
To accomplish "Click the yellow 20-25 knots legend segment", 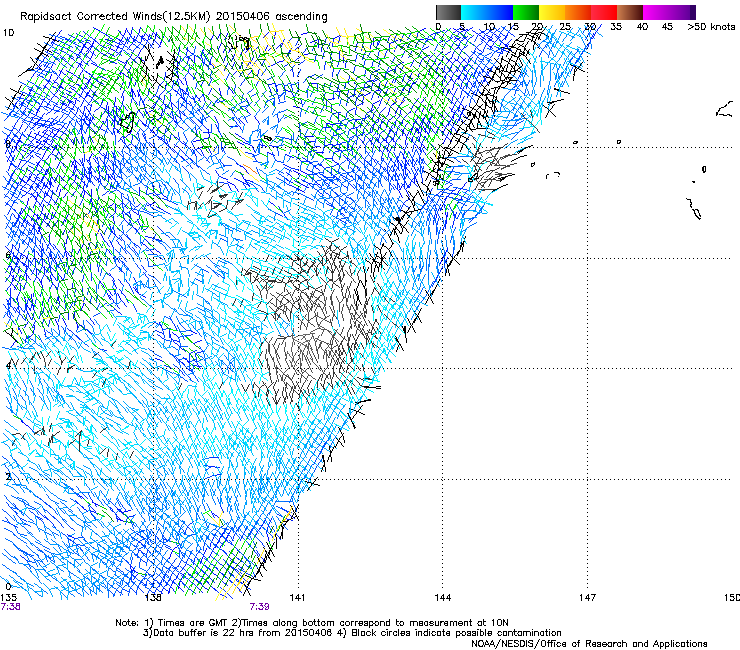I will point(552,12).
